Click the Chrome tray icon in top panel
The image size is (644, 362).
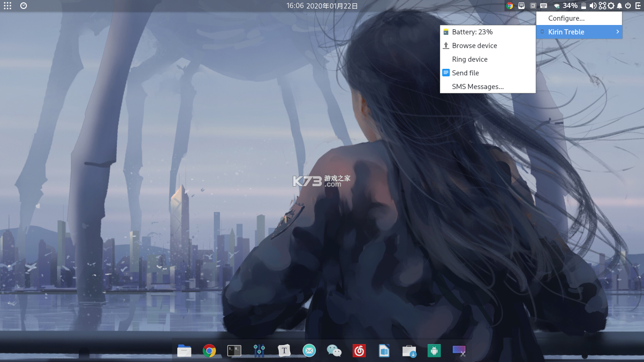[510, 6]
